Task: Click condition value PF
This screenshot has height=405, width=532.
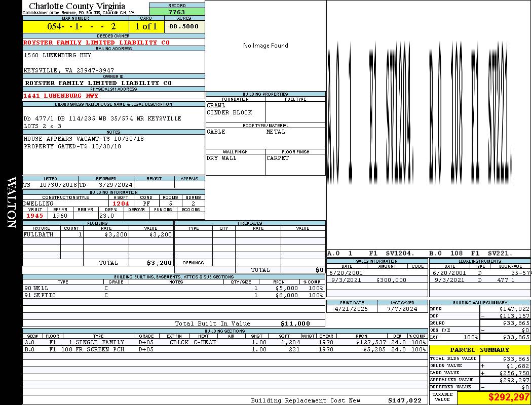Action: point(146,204)
